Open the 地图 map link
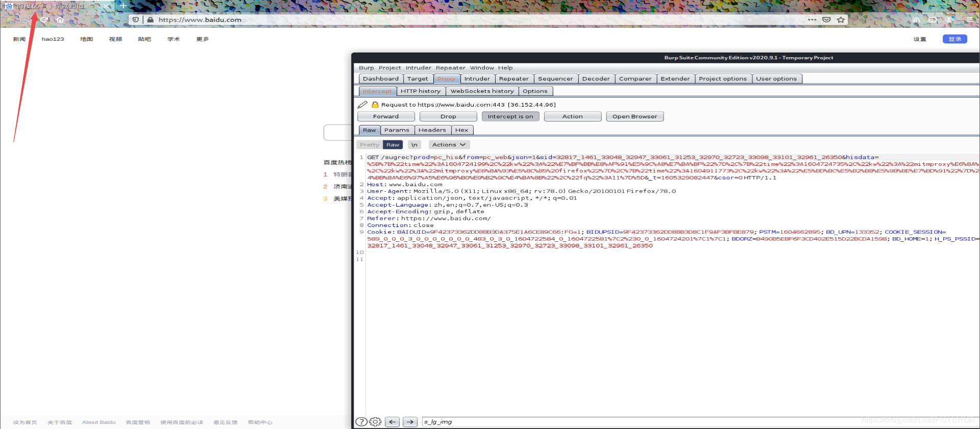 click(x=86, y=39)
